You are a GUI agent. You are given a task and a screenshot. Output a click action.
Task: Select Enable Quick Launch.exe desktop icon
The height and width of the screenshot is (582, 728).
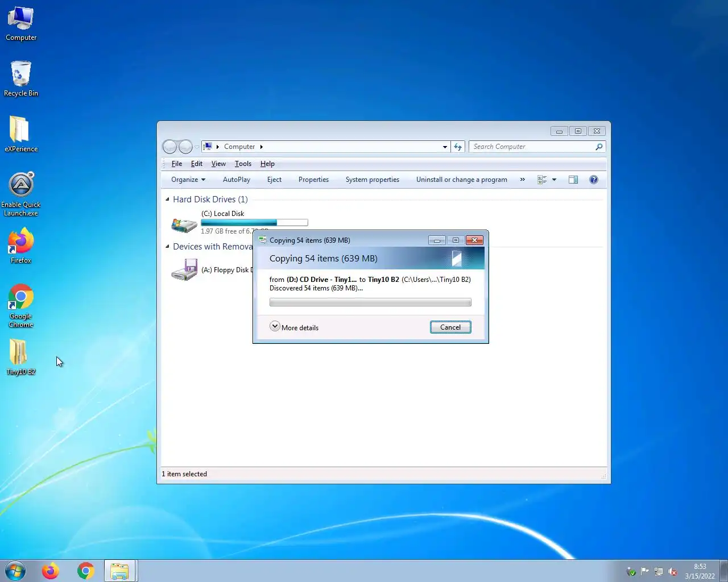point(21,194)
